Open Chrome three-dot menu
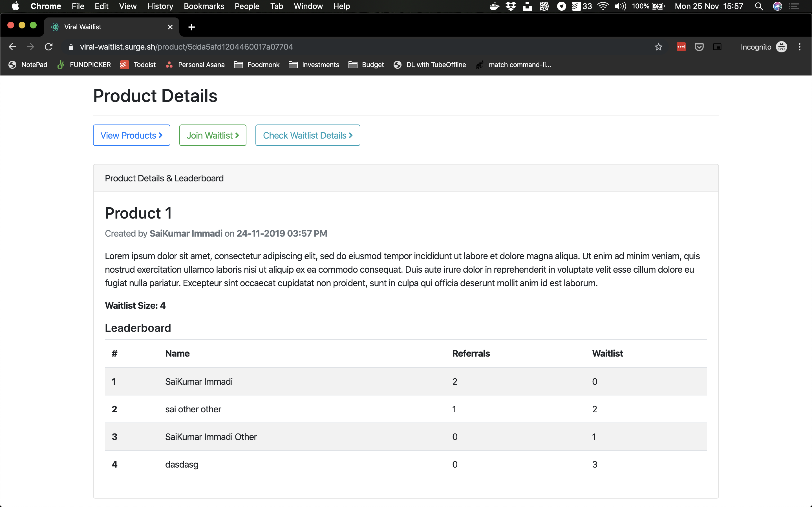 pos(799,47)
